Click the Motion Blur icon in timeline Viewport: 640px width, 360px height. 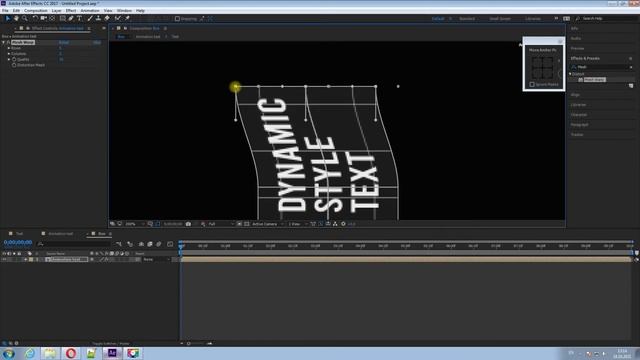[x=159, y=244]
